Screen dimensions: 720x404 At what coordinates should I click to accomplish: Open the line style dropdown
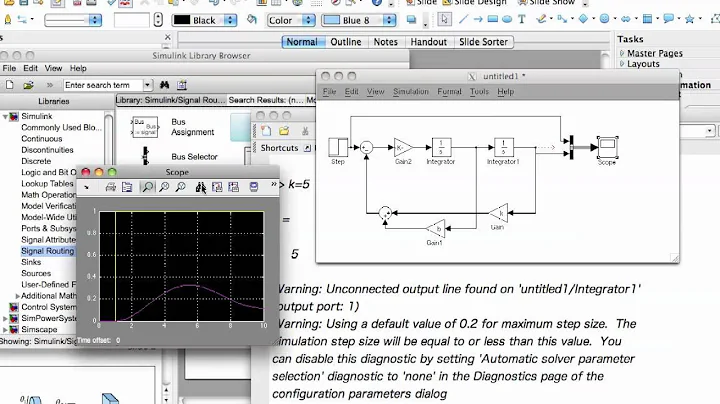[x=95, y=20]
